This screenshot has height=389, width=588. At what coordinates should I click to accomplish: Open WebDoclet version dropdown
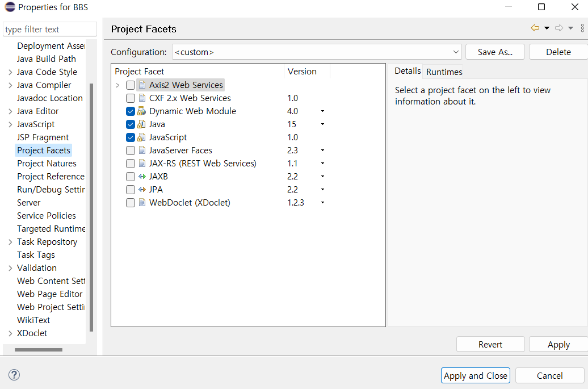322,203
